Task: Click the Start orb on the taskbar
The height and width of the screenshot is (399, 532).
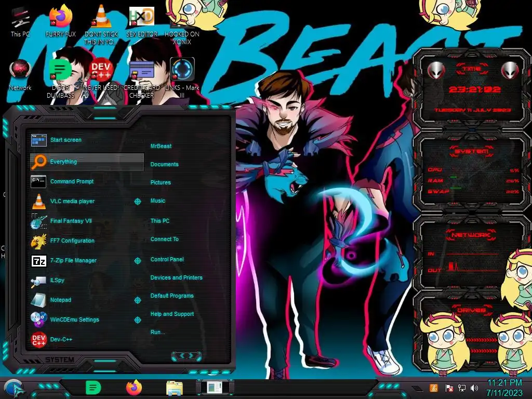Action: click(x=13, y=389)
